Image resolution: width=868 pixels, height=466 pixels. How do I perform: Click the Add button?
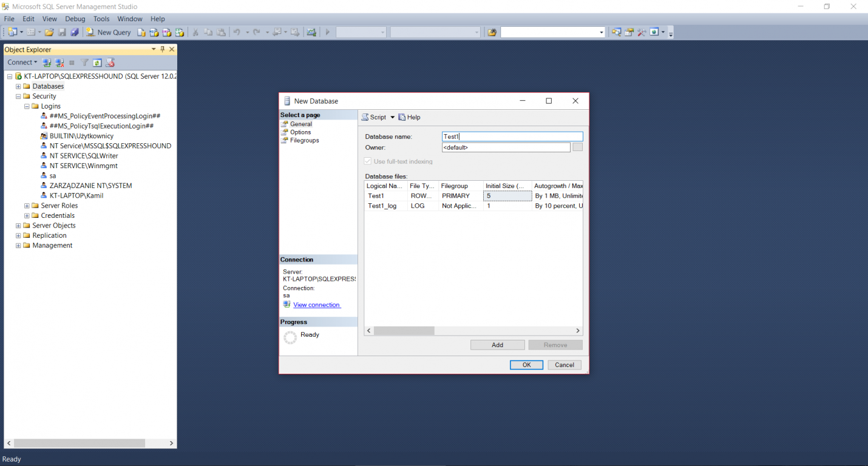tap(497, 345)
